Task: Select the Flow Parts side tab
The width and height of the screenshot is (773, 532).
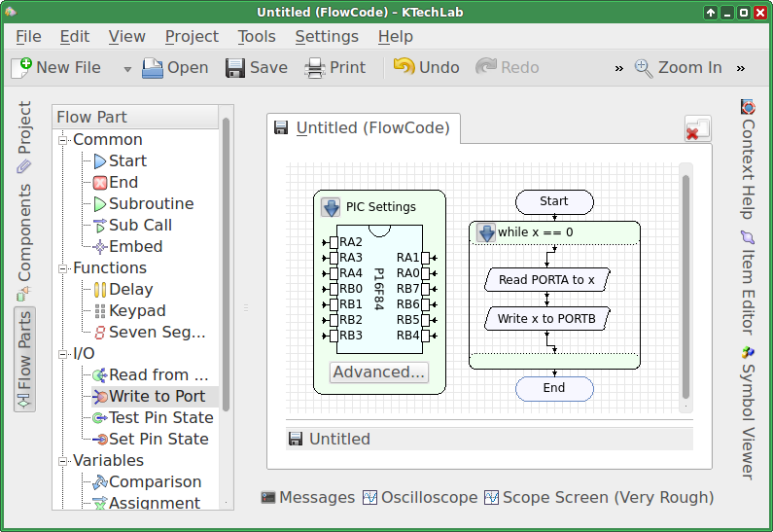Action: click(x=24, y=359)
